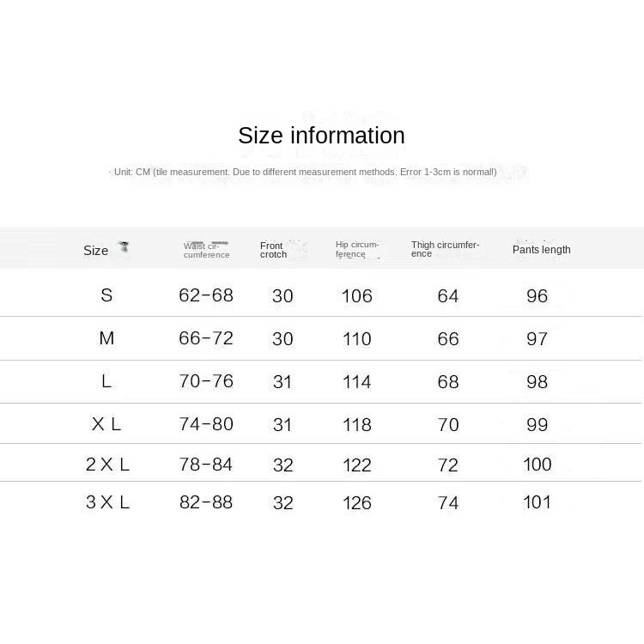The height and width of the screenshot is (644, 644).
Task: Click pants length value 100
Action: point(537,465)
